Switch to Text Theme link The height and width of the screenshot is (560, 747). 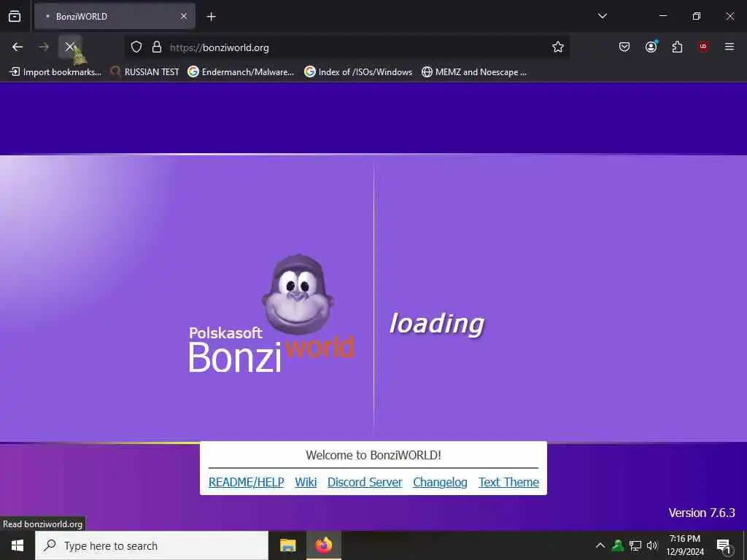click(508, 482)
